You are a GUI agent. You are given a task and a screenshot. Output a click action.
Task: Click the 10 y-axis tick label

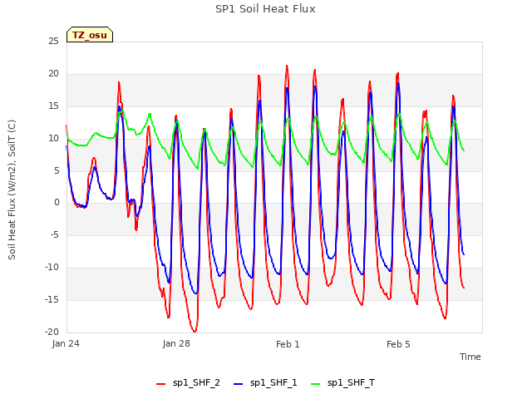[53, 139]
